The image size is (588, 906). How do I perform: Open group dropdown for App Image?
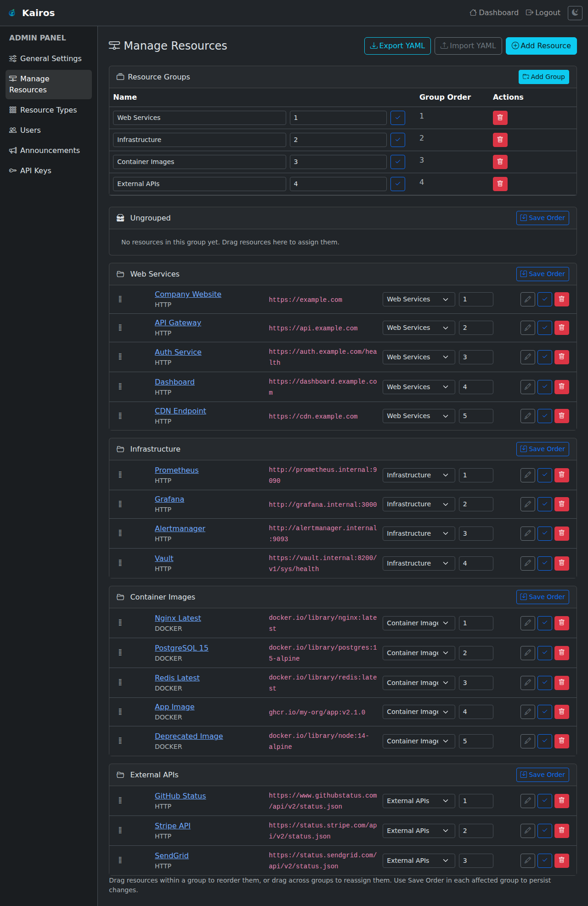[418, 712]
